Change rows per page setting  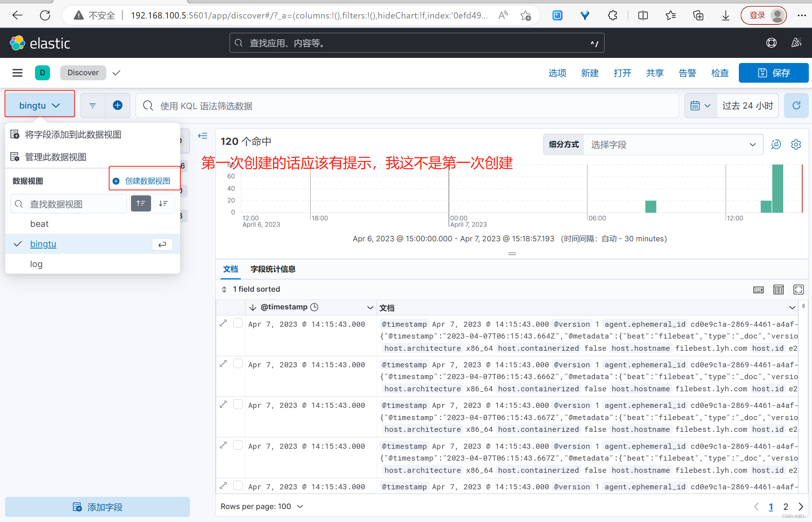pyautogui.click(x=262, y=507)
